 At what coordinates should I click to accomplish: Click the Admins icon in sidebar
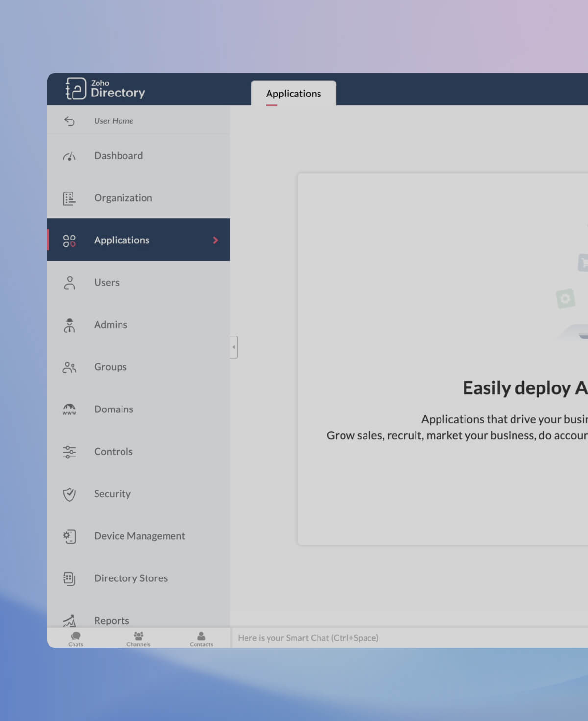pos(69,325)
